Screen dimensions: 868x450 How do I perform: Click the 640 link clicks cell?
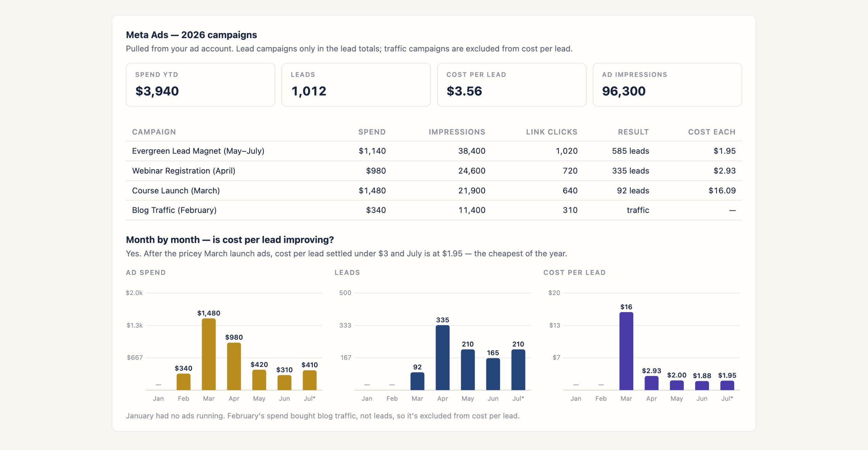tap(570, 191)
